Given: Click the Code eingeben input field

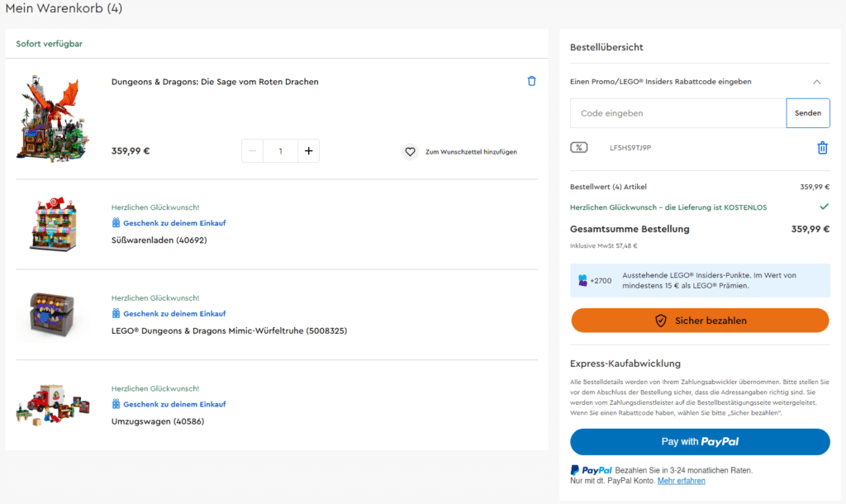Looking at the screenshot, I should click(x=678, y=113).
